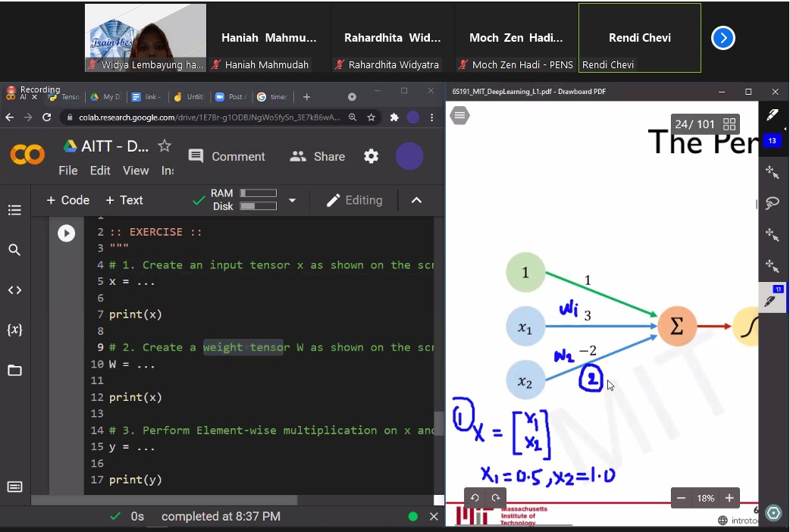Click the Drawboard PDF page grid icon

pyautogui.click(x=729, y=124)
